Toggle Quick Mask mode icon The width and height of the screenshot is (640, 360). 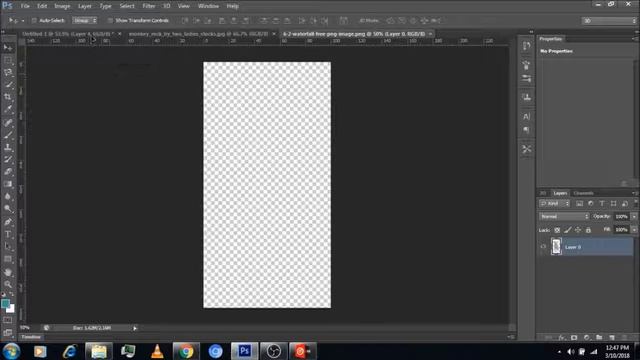coord(8,320)
